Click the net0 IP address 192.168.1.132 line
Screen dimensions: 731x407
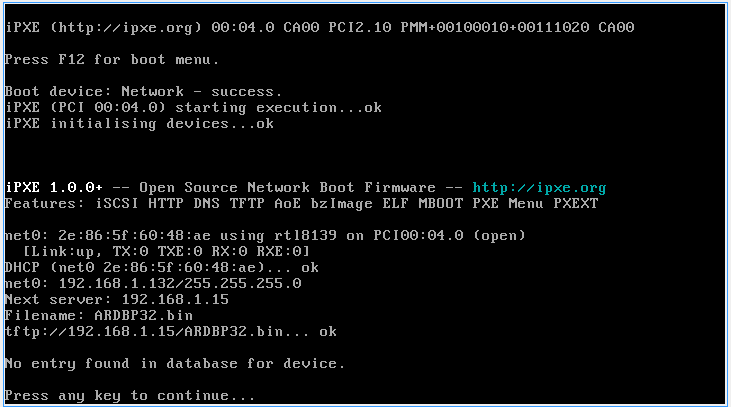point(152,284)
